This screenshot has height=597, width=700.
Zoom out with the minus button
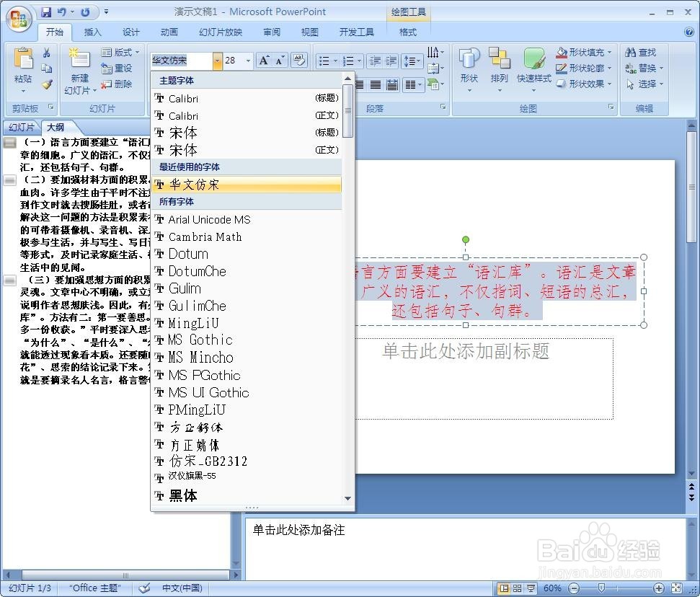pos(575,588)
